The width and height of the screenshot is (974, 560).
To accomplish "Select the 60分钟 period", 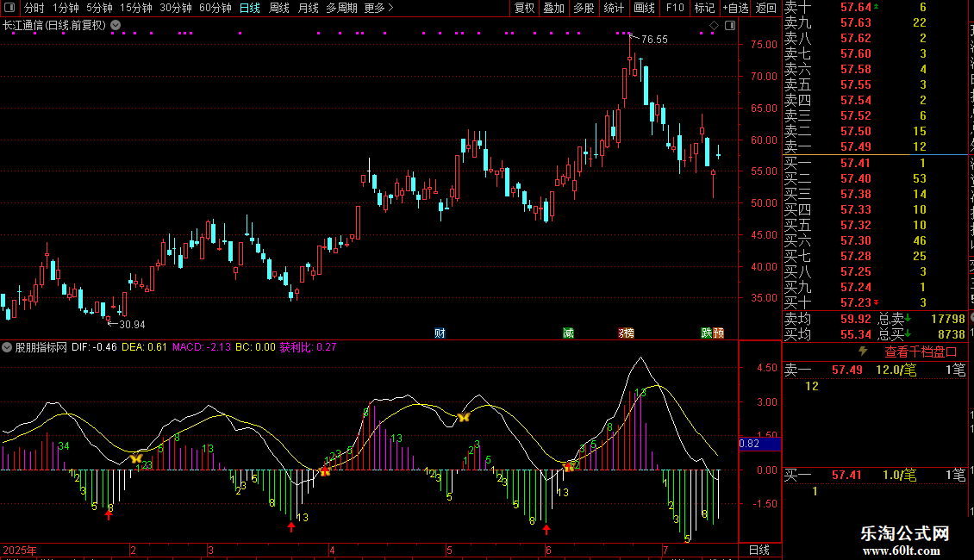I will [x=215, y=8].
